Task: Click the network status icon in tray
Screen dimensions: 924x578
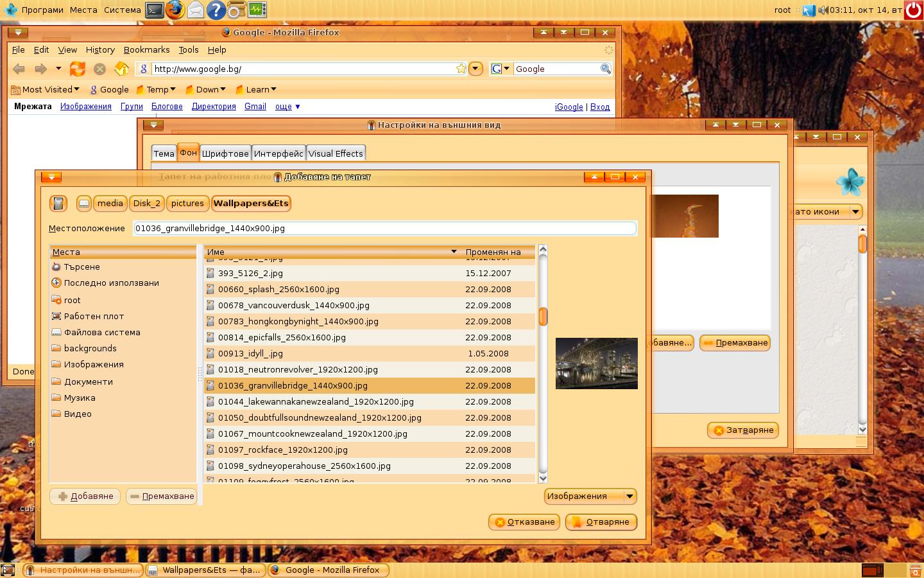Action: click(x=809, y=10)
